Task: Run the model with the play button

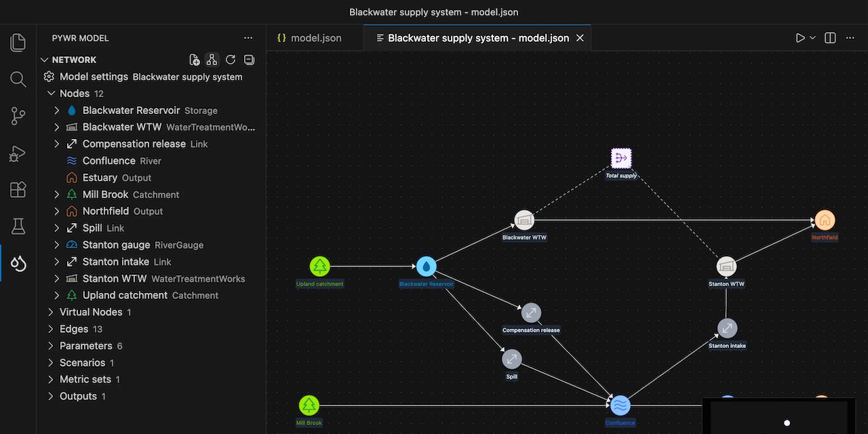Action: coord(800,38)
